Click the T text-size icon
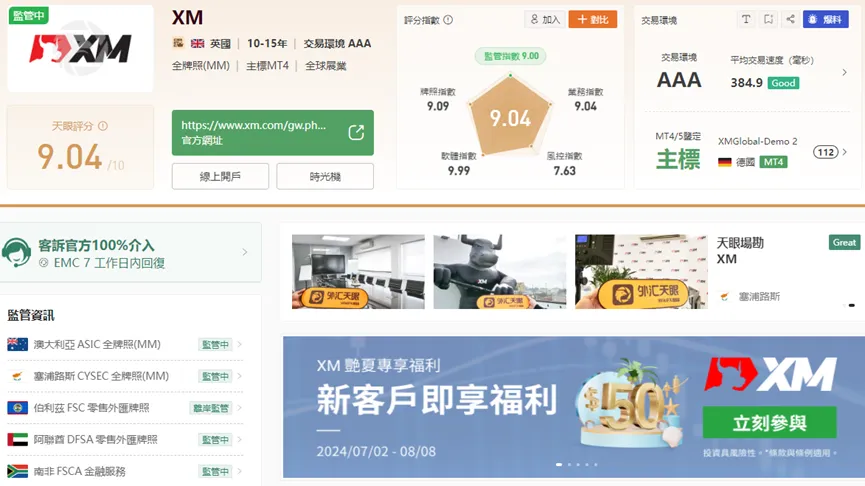Image resolution: width=865 pixels, height=486 pixels. (x=746, y=19)
